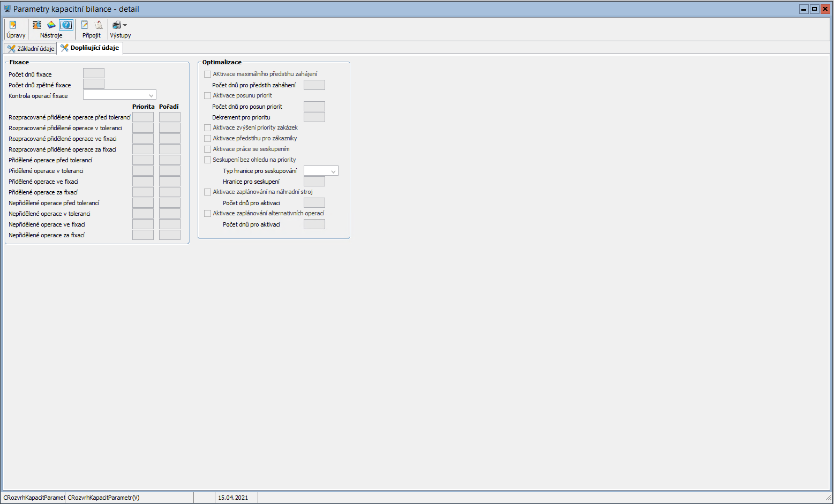This screenshot has height=504, width=834.
Task: Click the notepad with pencil icon in Připojit
Action: tap(85, 25)
